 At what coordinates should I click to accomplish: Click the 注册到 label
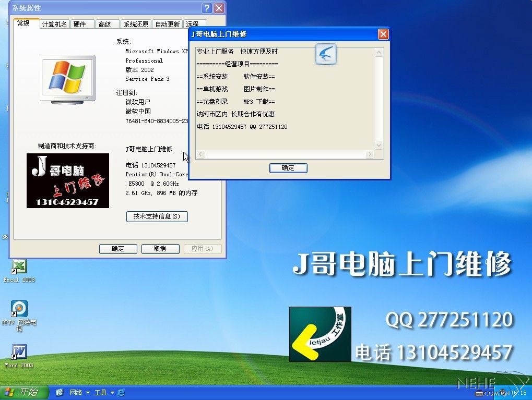point(126,93)
